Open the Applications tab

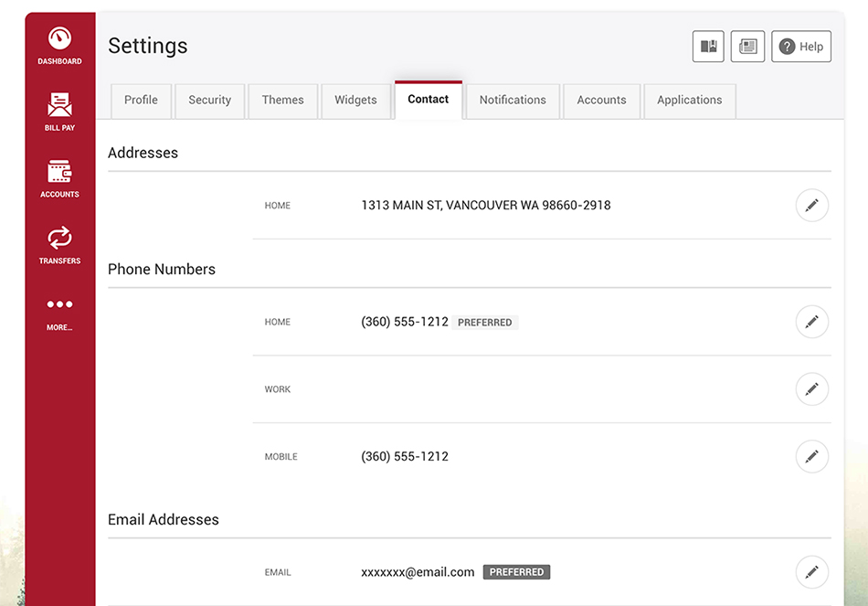pos(690,101)
